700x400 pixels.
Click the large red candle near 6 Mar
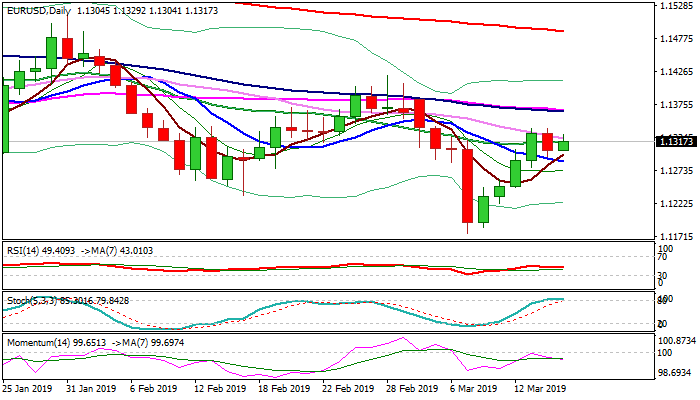[467, 185]
